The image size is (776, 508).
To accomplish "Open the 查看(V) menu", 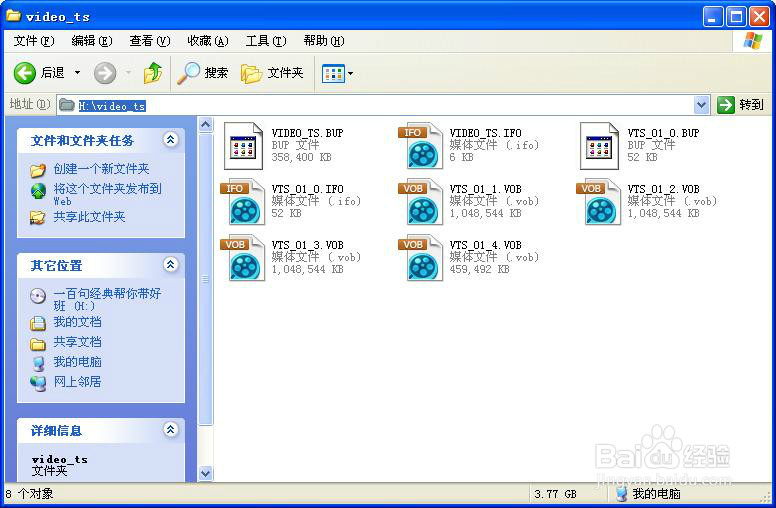I will click(x=150, y=41).
